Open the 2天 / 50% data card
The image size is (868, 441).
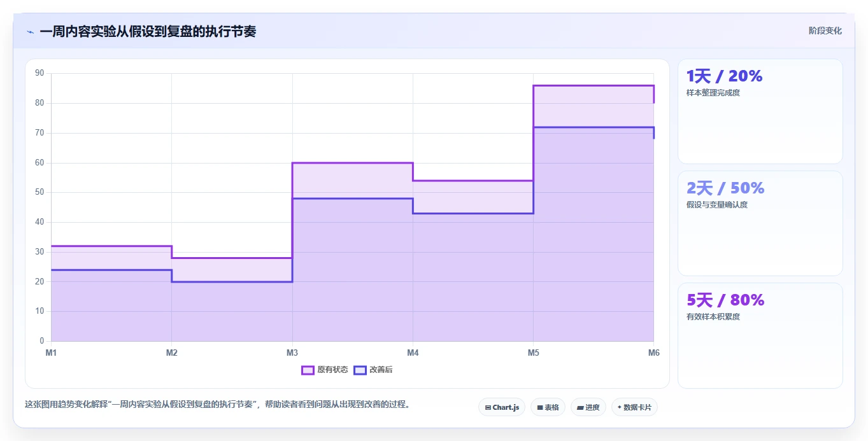coord(760,223)
